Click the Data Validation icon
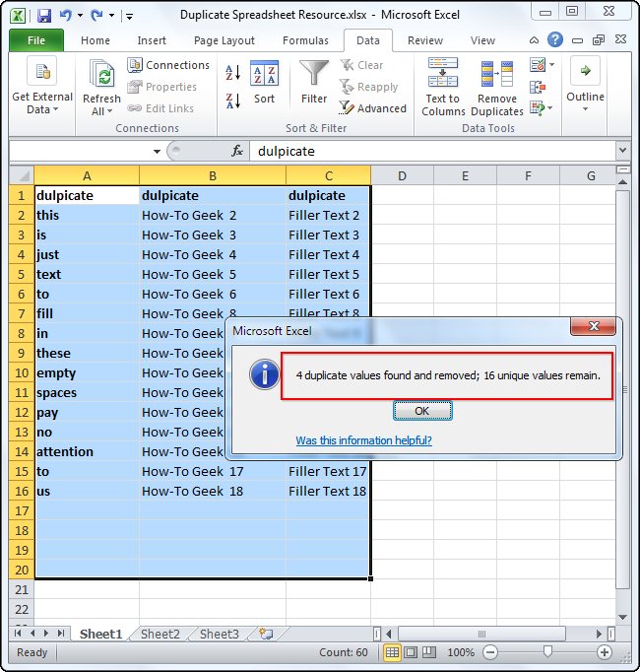This screenshot has height=672, width=640. point(538,65)
